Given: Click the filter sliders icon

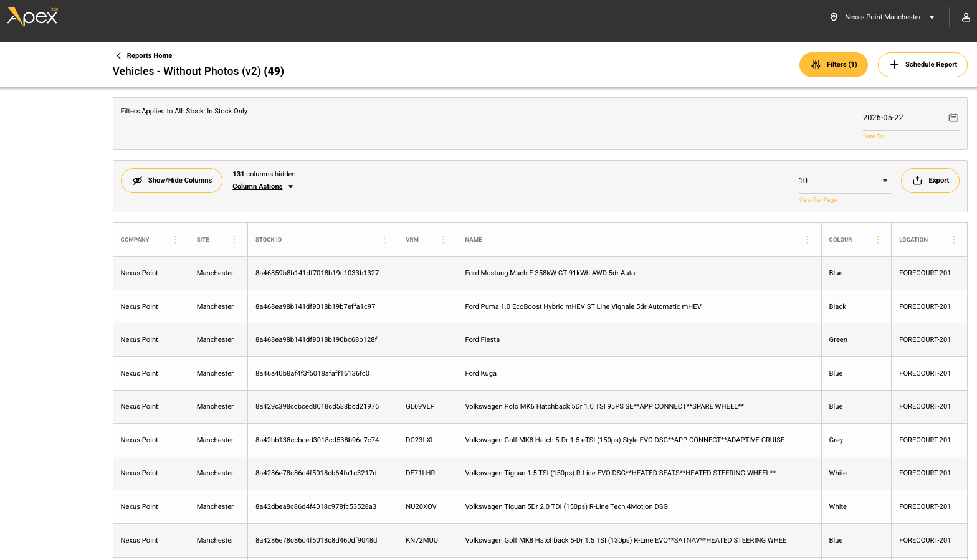Looking at the screenshot, I should (816, 65).
